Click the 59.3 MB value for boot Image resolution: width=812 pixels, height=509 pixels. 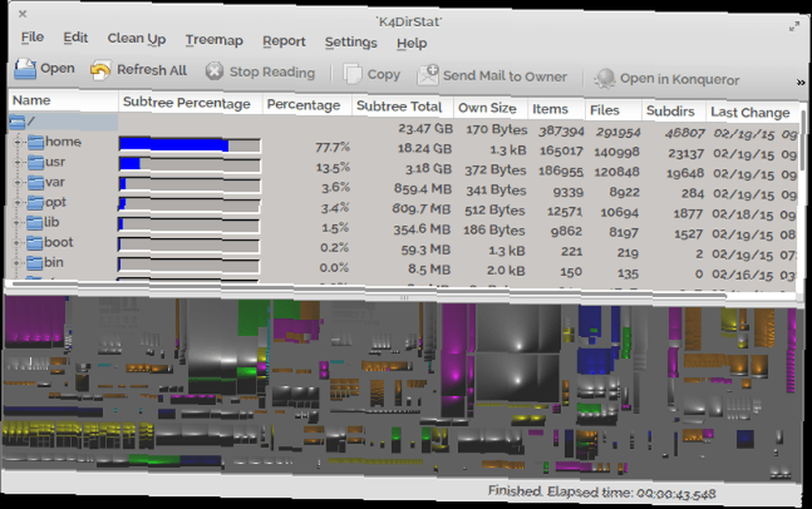tap(425, 249)
